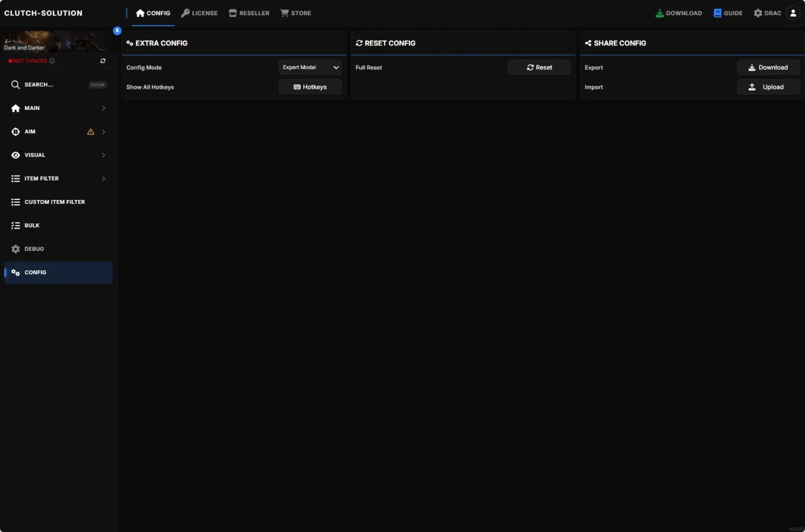Switch to the LICENSE tab
The image size is (805, 532).
click(x=199, y=13)
